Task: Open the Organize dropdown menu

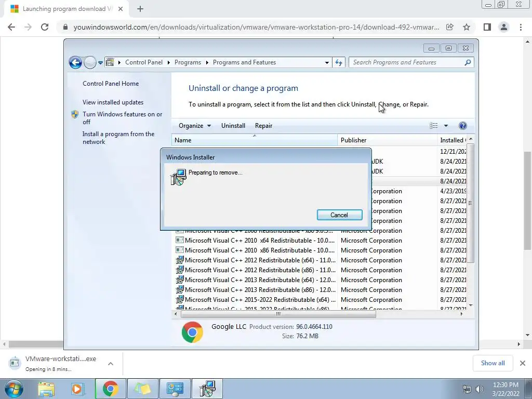Action: (195, 126)
